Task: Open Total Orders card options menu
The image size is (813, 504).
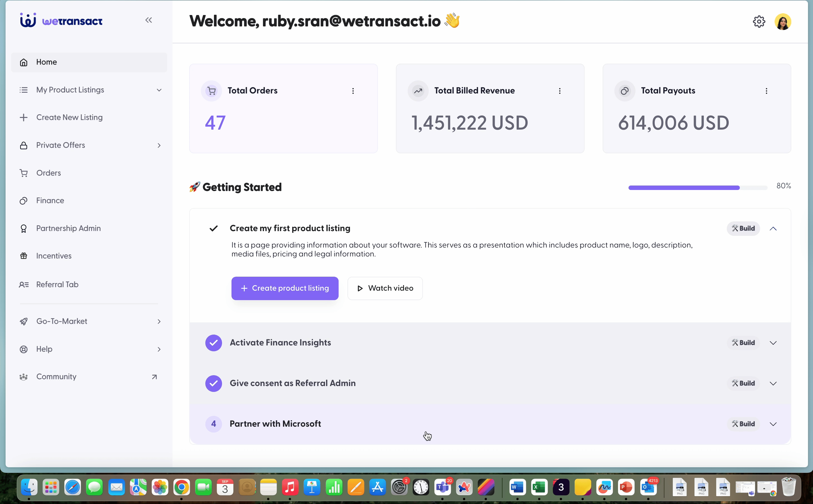Action: [353, 91]
